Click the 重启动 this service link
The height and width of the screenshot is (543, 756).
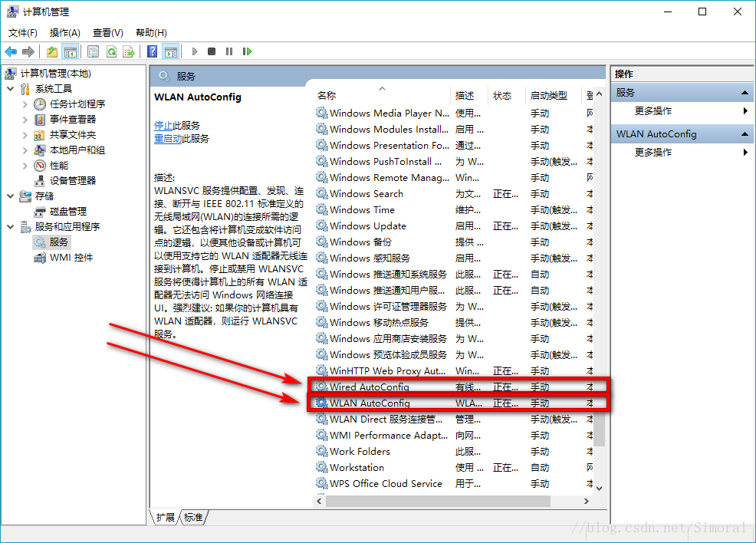168,139
